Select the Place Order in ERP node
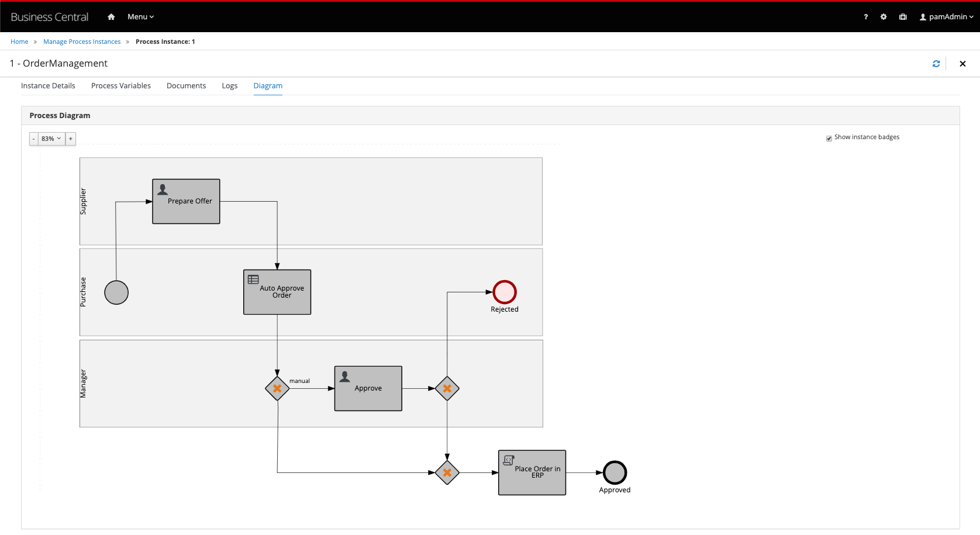 tap(532, 472)
